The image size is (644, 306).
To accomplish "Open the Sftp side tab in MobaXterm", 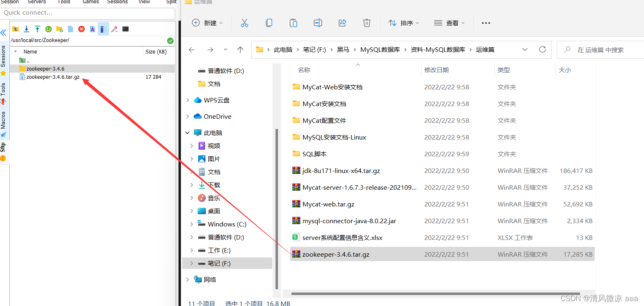I will coord(3,151).
